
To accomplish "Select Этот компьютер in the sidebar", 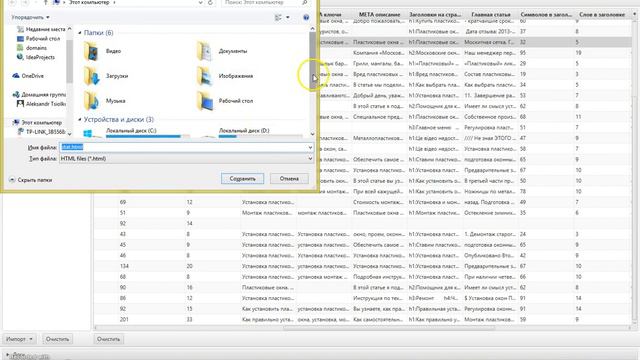I will click(37, 122).
